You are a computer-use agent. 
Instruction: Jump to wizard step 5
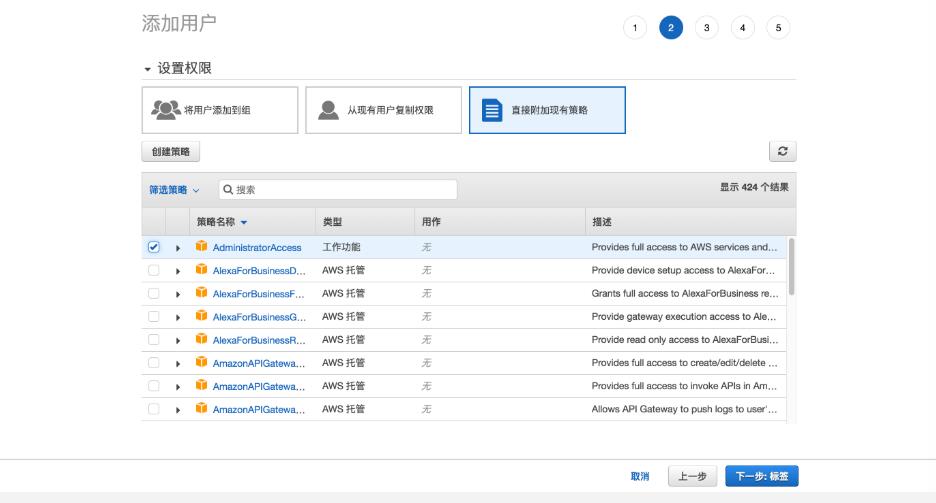[x=778, y=27]
